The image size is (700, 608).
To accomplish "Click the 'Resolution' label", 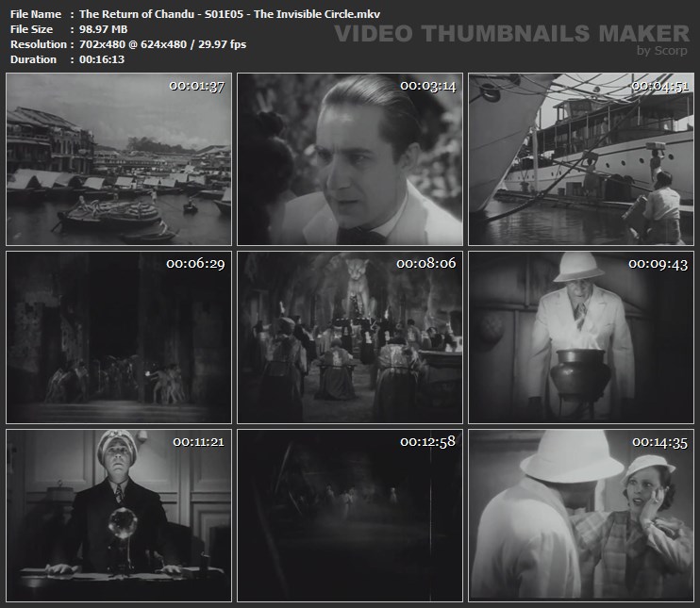I will [39, 44].
